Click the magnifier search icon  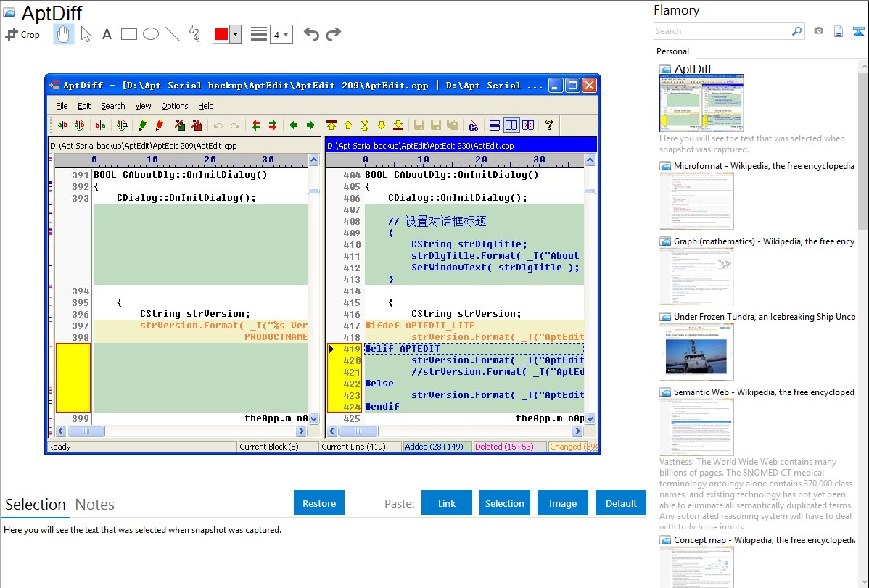[797, 31]
